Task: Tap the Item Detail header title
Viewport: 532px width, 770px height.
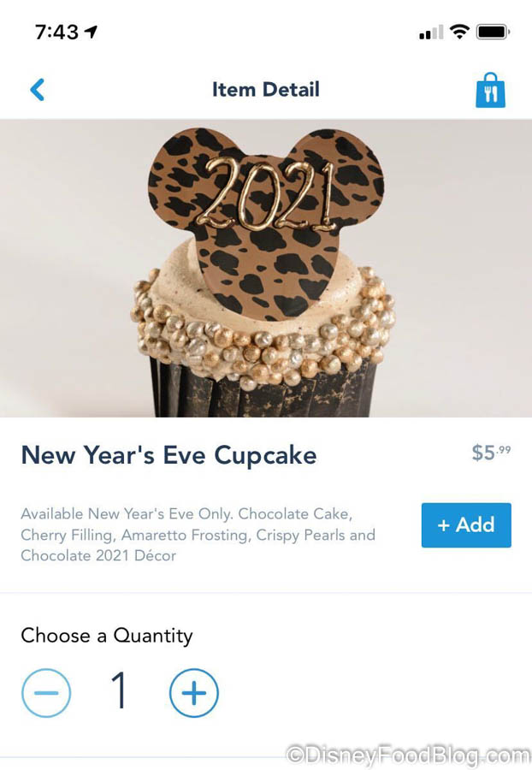Action: tap(265, 89)
